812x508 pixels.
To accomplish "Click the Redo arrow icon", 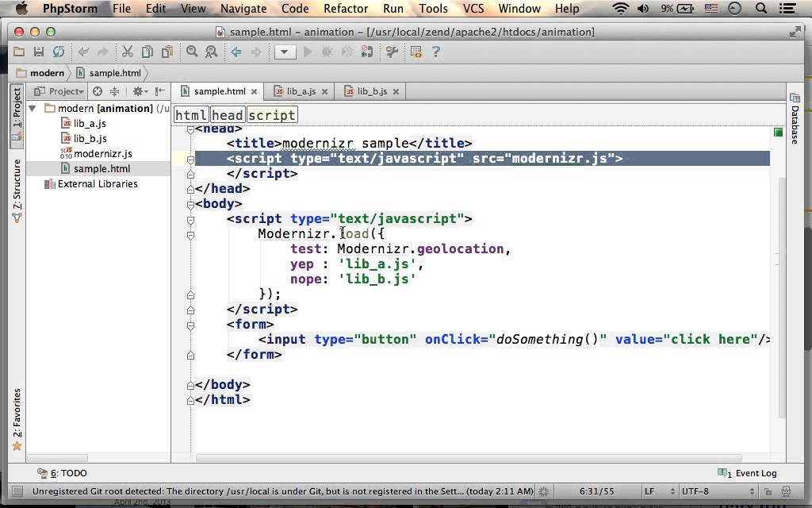I will [x=102, y=52].
